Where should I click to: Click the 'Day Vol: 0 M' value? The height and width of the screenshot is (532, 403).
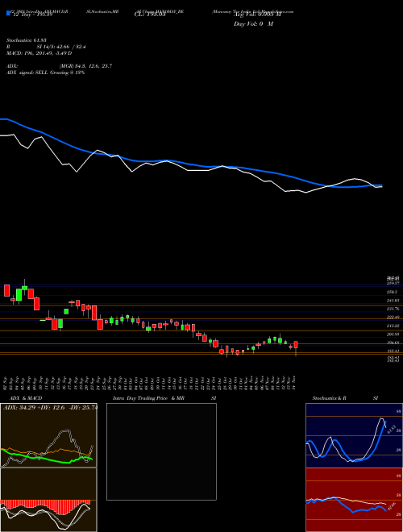253,24
